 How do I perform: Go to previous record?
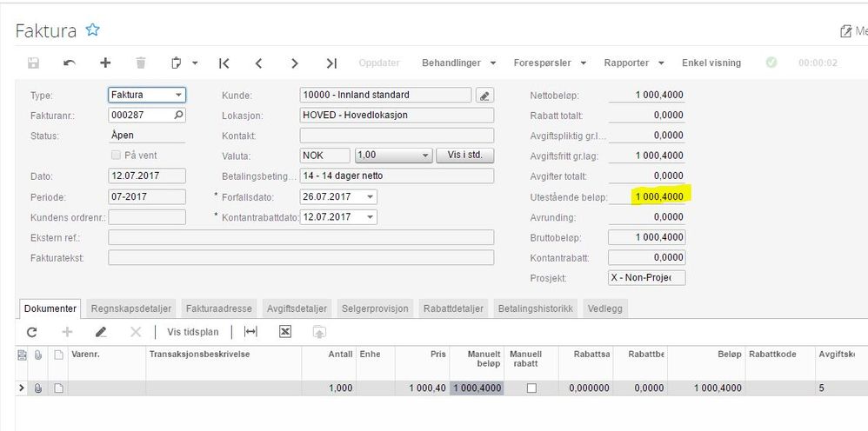(x=258, y=63)
